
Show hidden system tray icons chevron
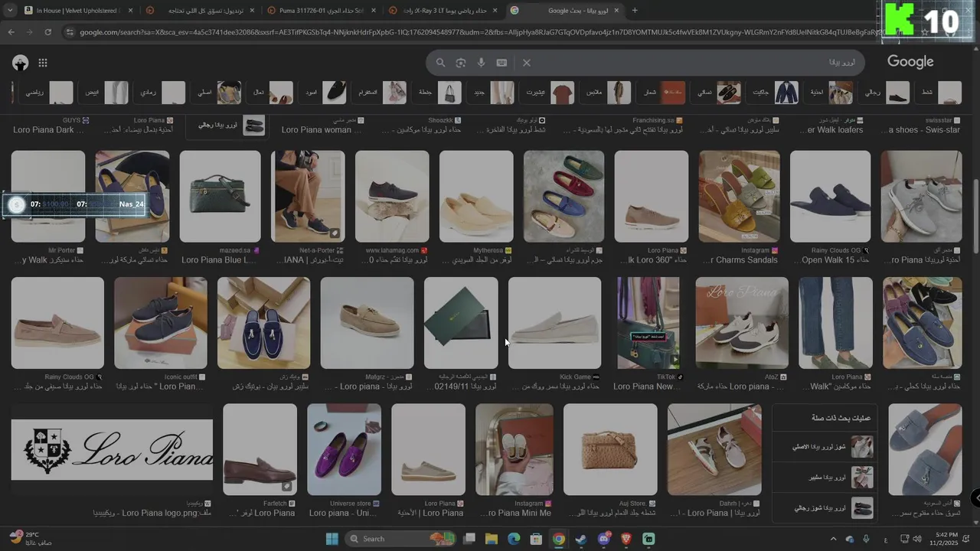pos(834,539)
